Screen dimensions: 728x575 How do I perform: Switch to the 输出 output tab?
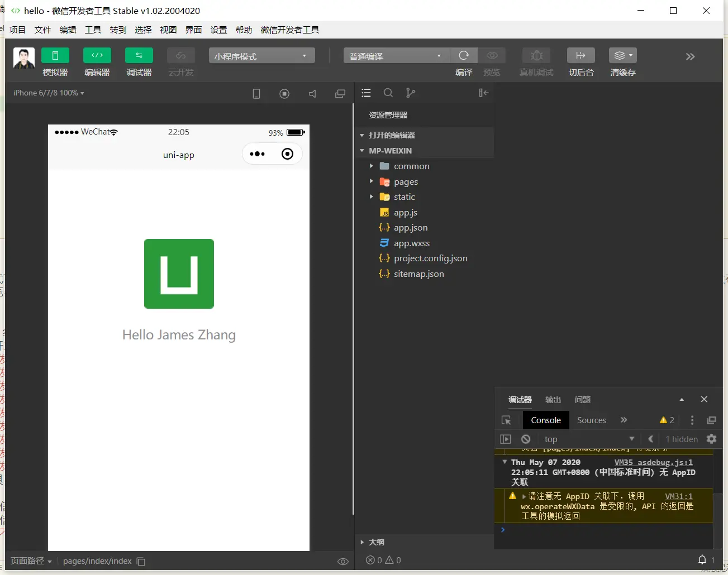(x=553, y=400)
